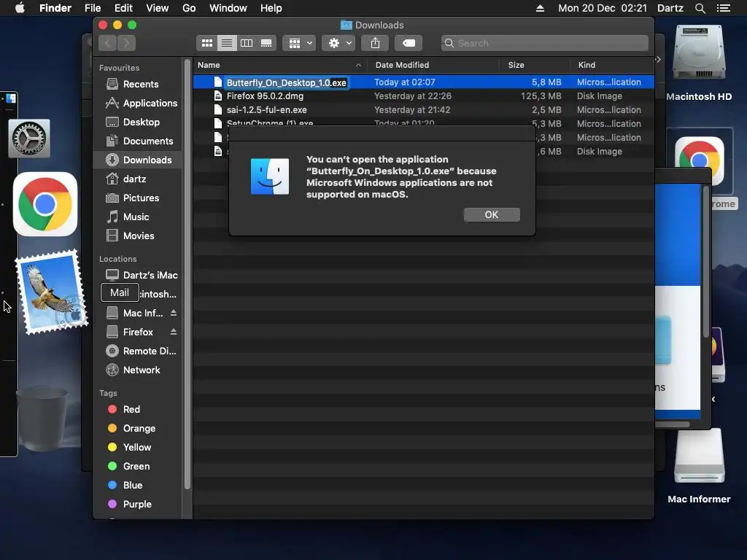
Task: Select the sai-1.2.5-ful-en.exe file
Action: pos(424,110)
